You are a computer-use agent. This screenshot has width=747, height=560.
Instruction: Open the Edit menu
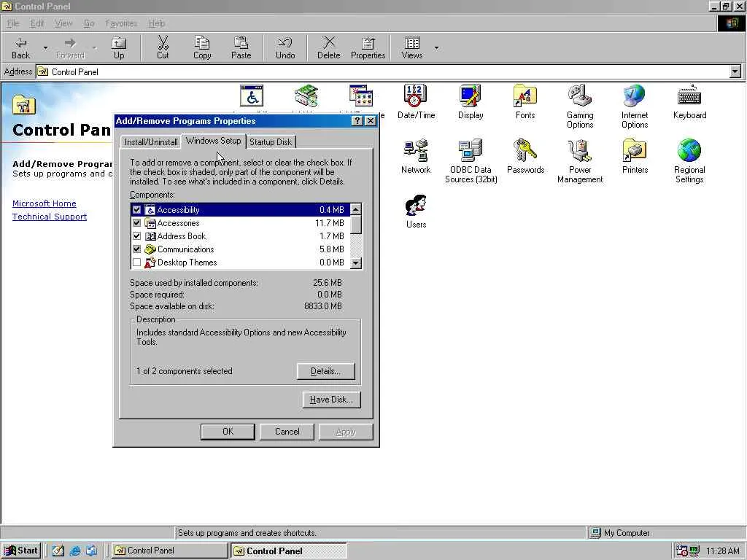pyautogui.click(x=36, y=23)
